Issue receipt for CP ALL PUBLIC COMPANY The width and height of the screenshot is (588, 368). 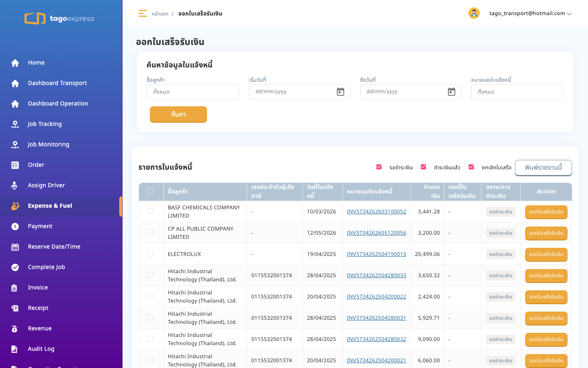pos(546,233)
